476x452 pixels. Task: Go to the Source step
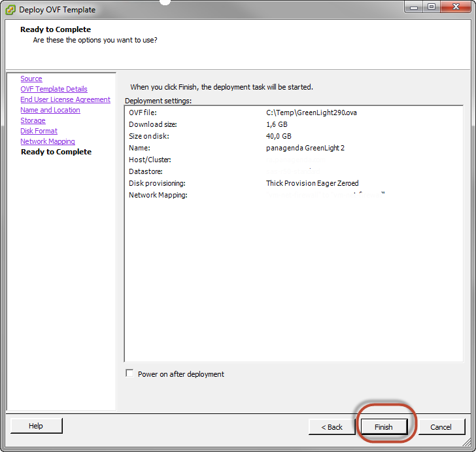point(31,78)
